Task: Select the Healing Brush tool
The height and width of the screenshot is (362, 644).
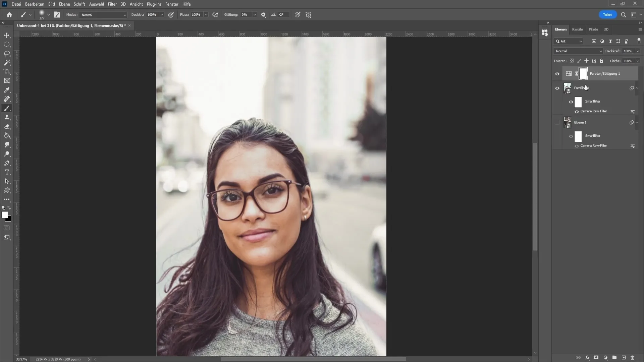Action: (7, 99)
